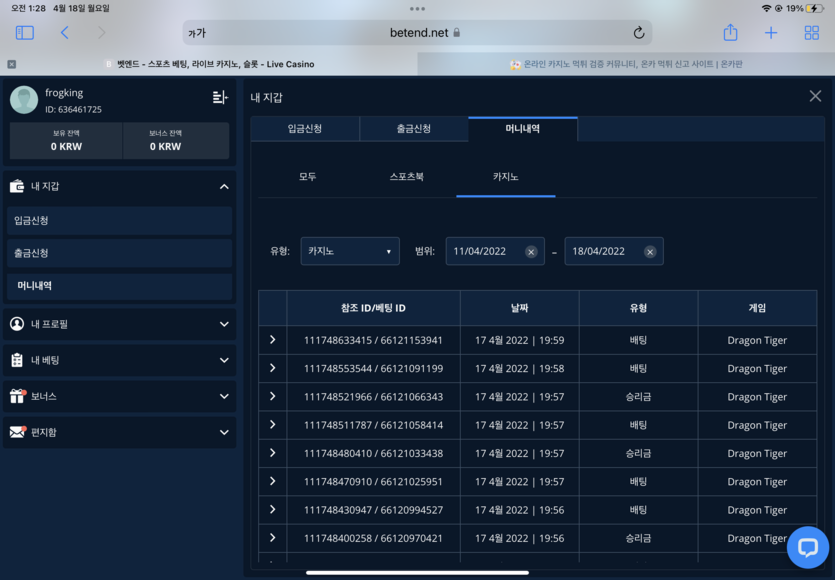
Task: Click the 내 베팅 clipboard icon
Action: [17, 360]
